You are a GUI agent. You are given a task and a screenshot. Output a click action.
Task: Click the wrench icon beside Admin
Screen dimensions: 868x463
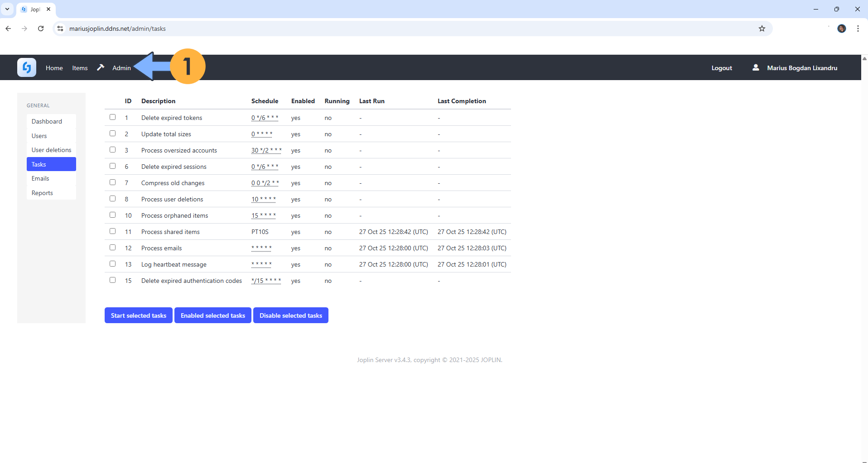(101, 67)
